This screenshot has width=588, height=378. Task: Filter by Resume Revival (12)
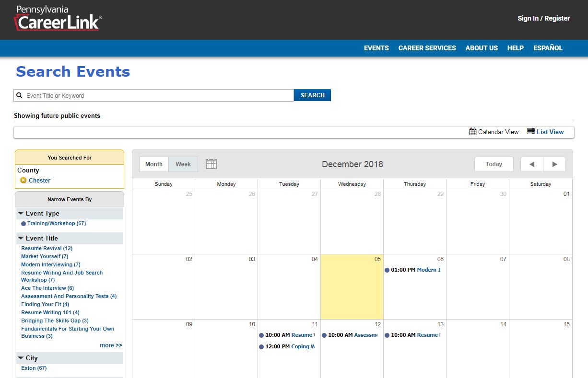(x=47, y=248)
